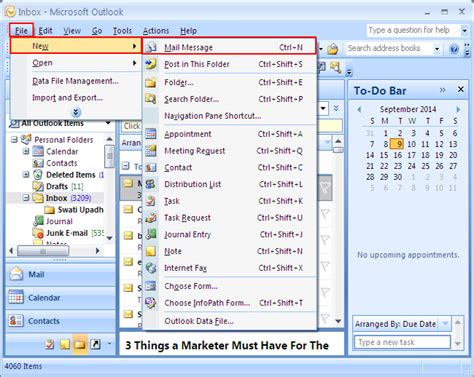474x377 pixels.
Task: Collapse the Inbox folder tree node
Action: [x=26, y=198]
